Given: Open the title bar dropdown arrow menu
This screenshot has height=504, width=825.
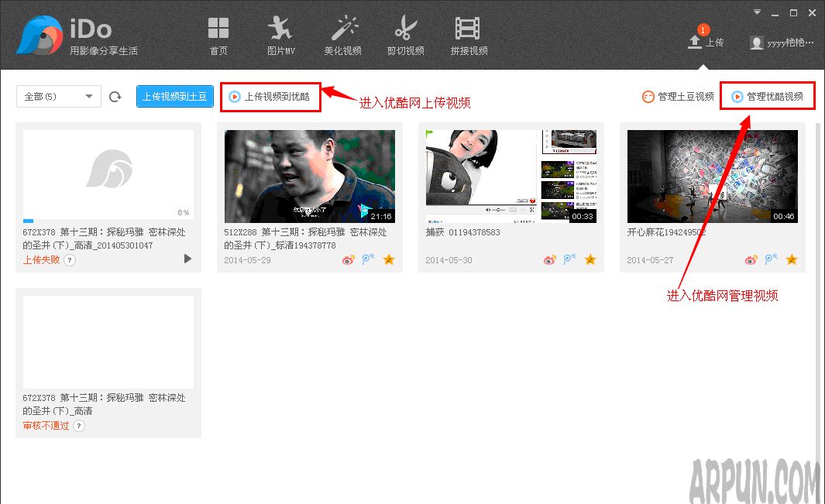Looking at the screenshot, I should [x=757, y=12].
